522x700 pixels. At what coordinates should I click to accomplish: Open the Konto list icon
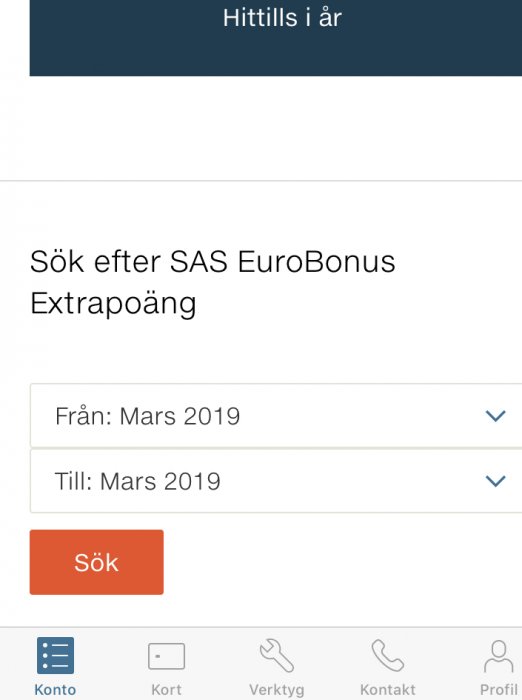tap(55, 655)
